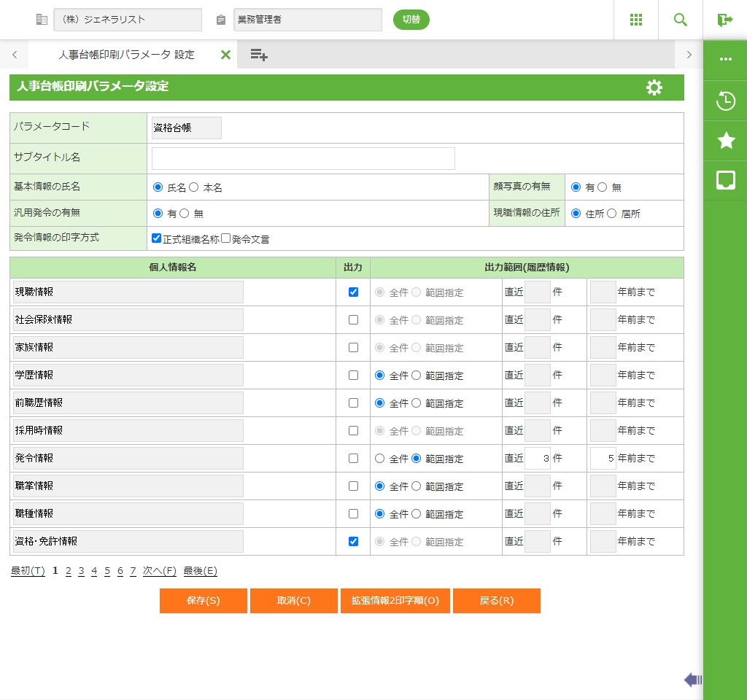Open the settings gear icon
Viewport: 747px width, 700px height.
coord(654,87)
